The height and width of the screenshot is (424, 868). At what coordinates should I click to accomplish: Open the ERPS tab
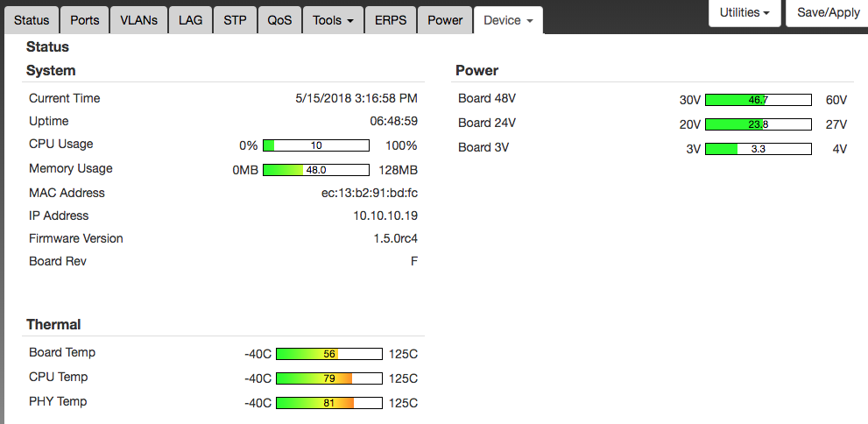pos(390,20)
